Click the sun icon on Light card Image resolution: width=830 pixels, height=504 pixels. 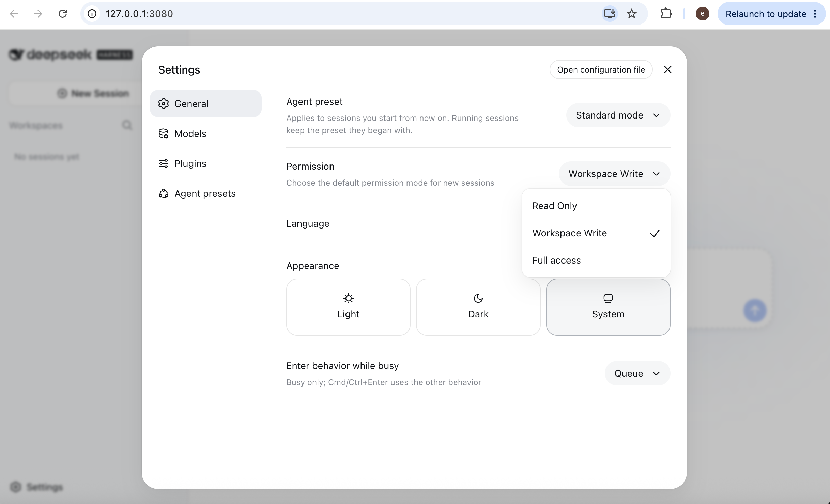coord(348,298)
